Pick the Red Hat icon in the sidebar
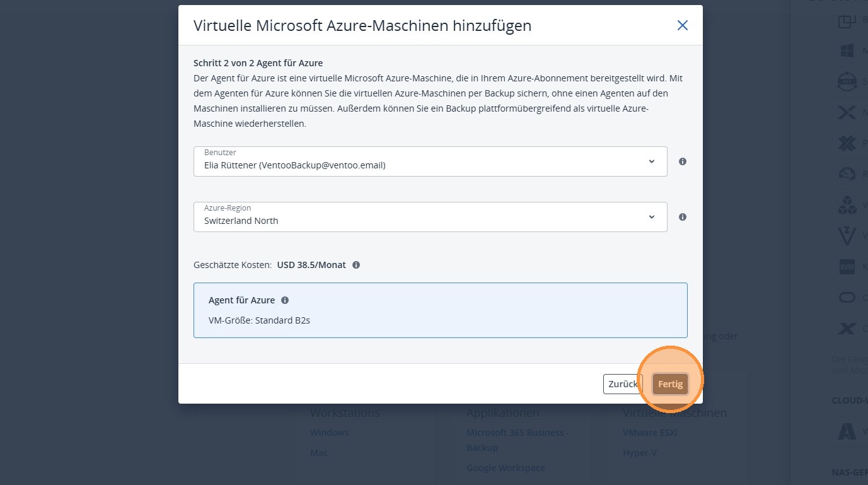The image size is (868, 485). [847, 174]
